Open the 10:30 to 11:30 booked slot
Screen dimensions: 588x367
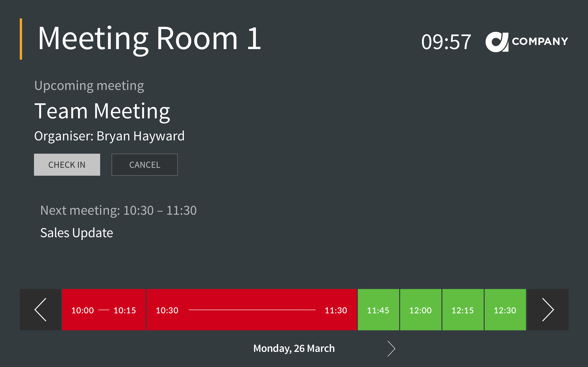click(x=251, y=310)
